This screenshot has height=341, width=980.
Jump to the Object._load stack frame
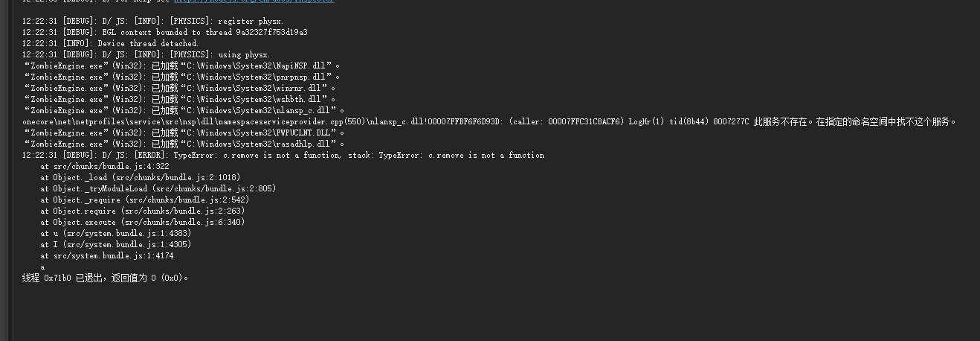(140, 177)
